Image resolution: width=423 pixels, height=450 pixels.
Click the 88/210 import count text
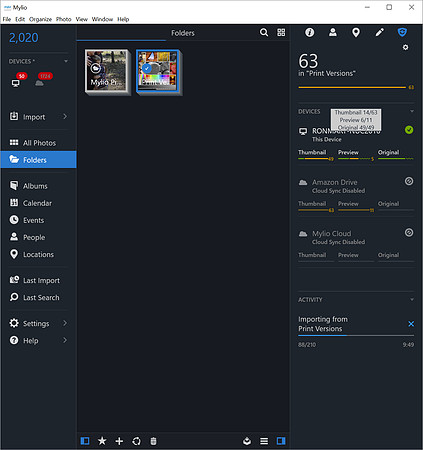(x=307, y=345)
